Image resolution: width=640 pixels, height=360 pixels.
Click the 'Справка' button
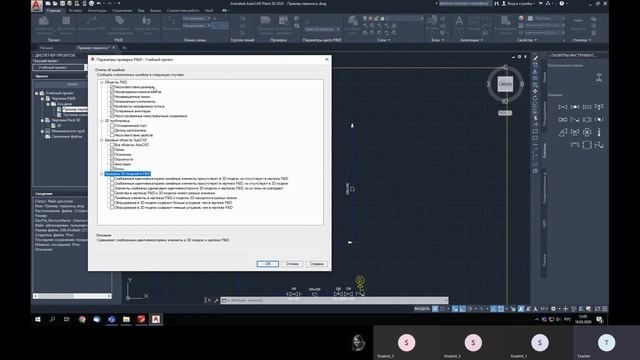(317, 264)
